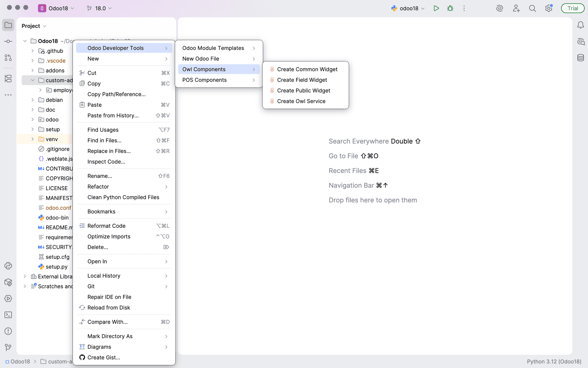Click the Search Everywhere magnifier icon
588x368 pixels.
tap(532, 8)
